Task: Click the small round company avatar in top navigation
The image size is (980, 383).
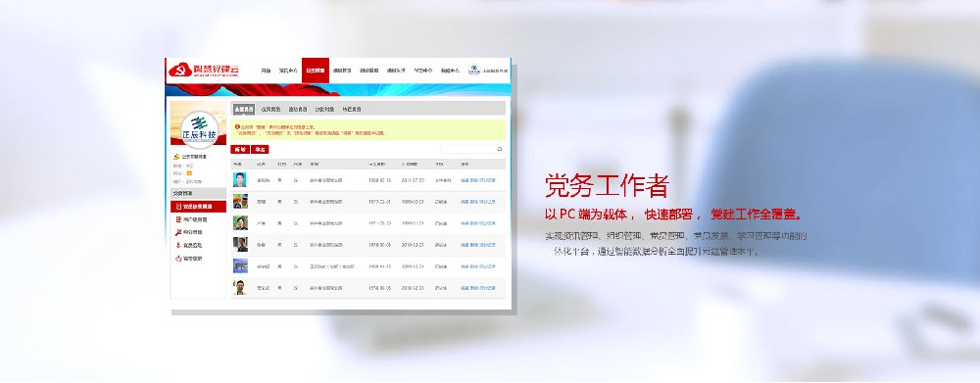Action: [x=473, y=70]
